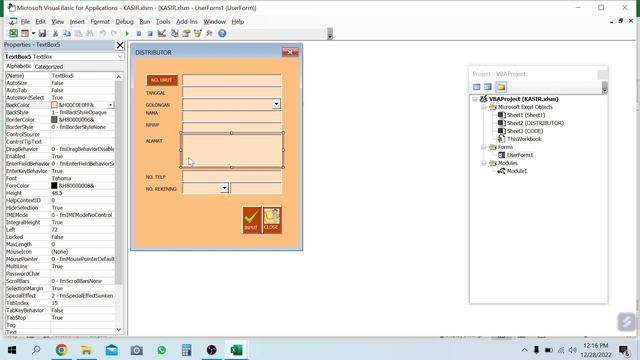Screen dimensions: 640x360
Task: Open the Run menu
Action: (145, 22)
